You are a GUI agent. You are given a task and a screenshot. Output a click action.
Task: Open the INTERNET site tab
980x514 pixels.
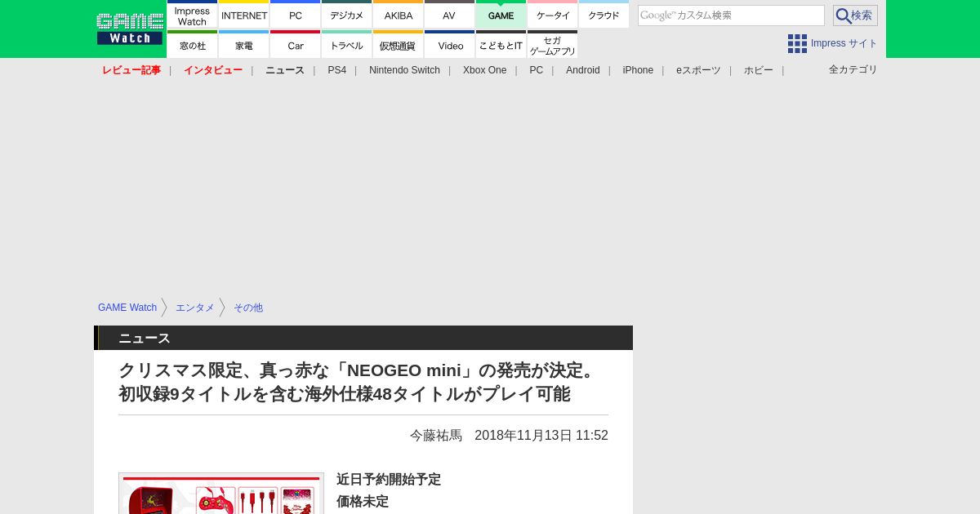[x=243, y=15]
